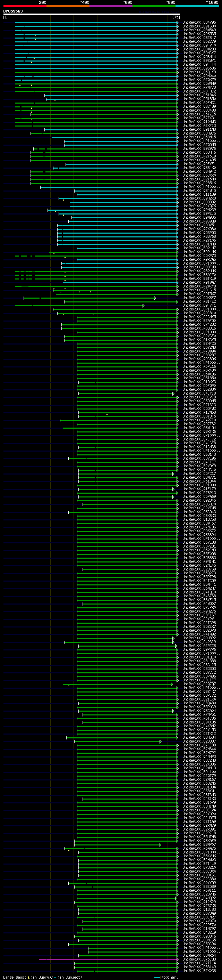
Task: Click the purple alignment bar for O75C03
Action: coord(109,960)
